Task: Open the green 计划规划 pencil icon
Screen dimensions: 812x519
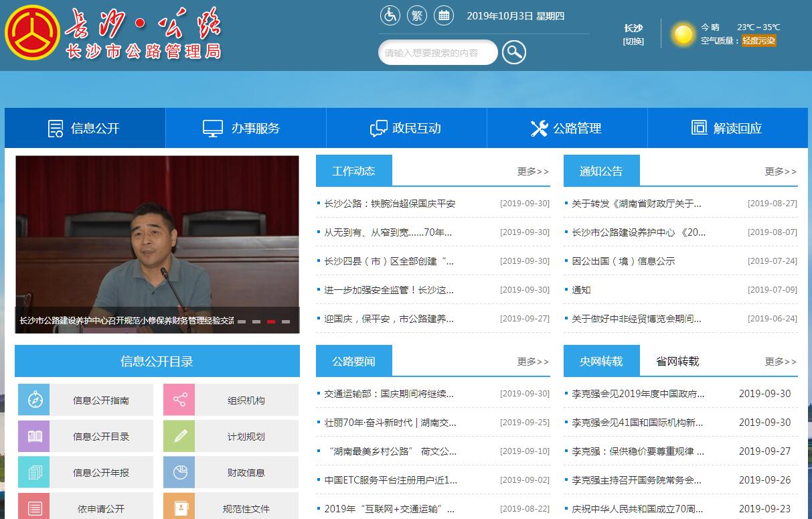Action: click(179, 436)
